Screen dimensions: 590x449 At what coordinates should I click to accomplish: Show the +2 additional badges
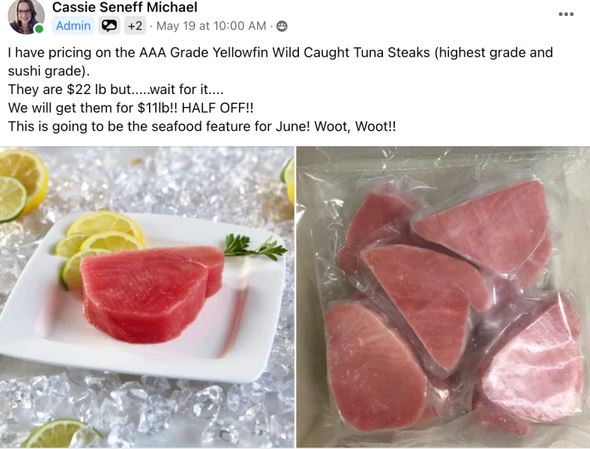(135, 26)
